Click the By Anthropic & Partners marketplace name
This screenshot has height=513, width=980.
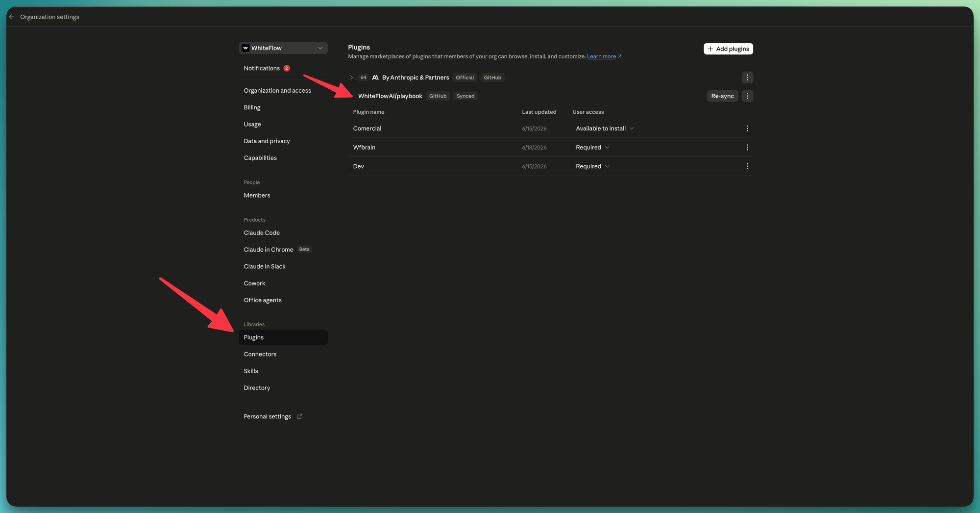pyautogui.click(x=416, y=77)
